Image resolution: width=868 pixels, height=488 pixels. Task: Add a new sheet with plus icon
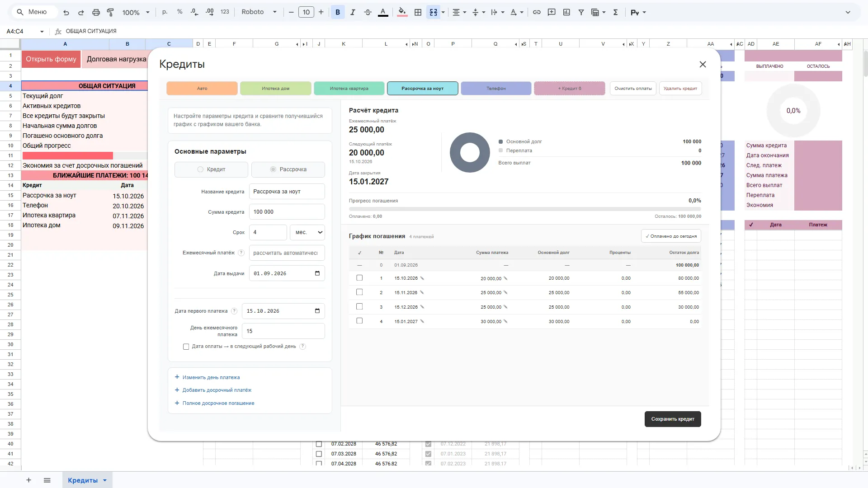coord(28,480)
